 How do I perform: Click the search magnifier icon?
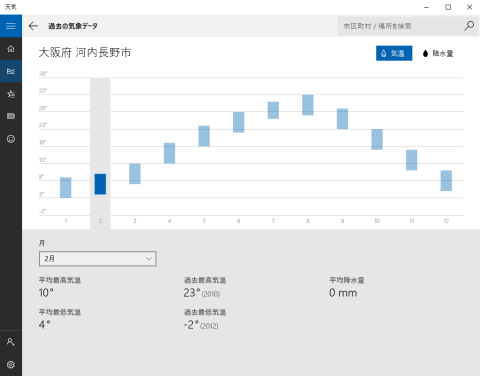pyautogui.click(x=469, y=26)
